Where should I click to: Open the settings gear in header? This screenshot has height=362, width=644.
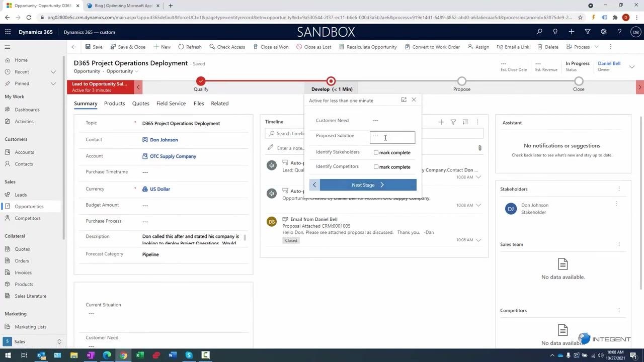[604, 32]
